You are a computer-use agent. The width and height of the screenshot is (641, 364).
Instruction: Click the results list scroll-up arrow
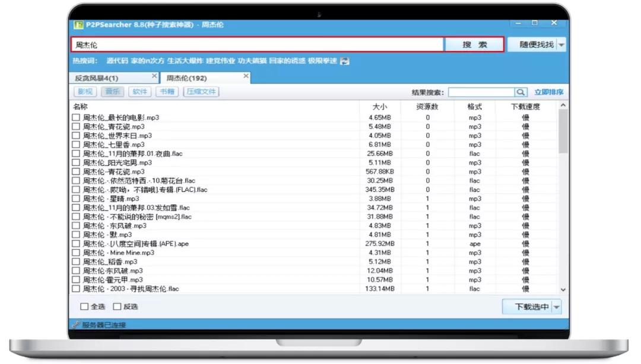point(563,106)
